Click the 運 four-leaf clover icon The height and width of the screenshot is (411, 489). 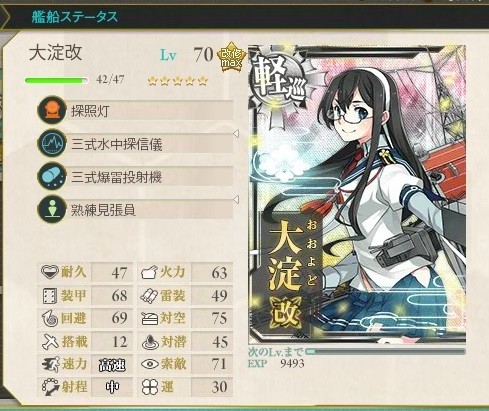150,387
